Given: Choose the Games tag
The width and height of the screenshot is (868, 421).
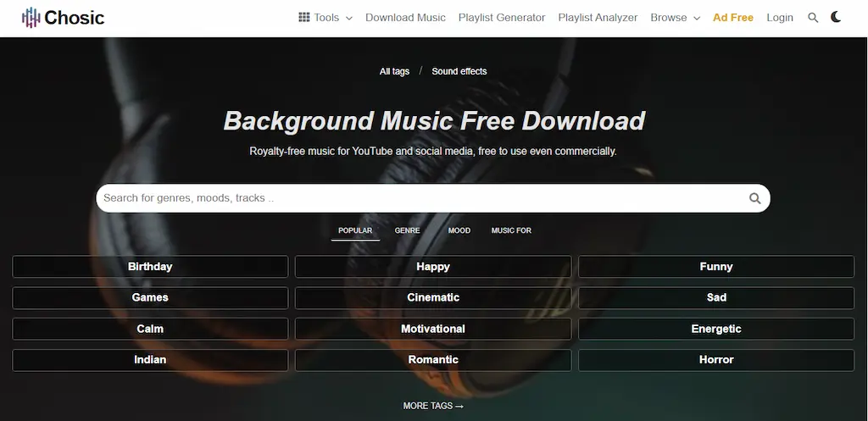Looking at the screenshot, I should point(150,297).
